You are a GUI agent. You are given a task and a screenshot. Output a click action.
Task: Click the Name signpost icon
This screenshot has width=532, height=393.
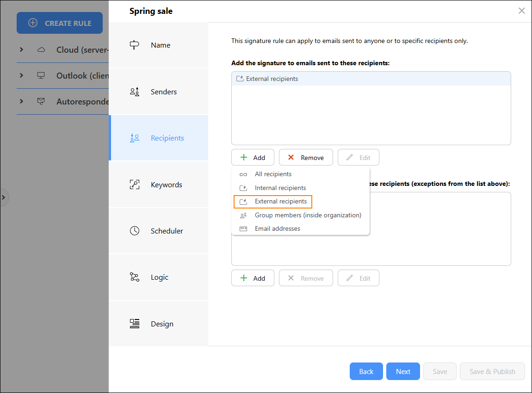coord(134,45)
